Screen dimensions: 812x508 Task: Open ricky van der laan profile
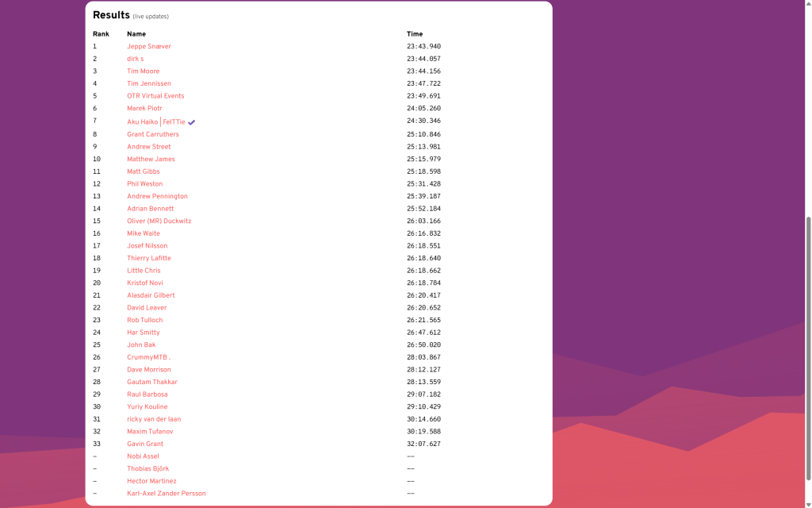click(154, 419)
